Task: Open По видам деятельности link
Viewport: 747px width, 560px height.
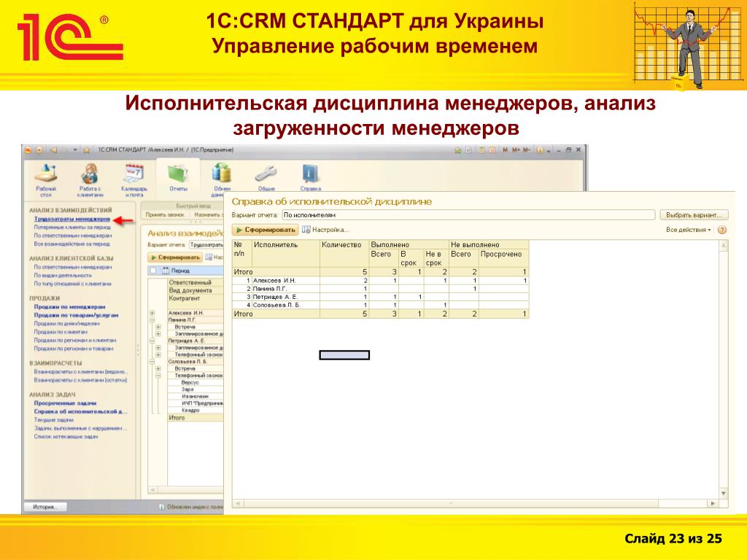Action: click(63, 275)
